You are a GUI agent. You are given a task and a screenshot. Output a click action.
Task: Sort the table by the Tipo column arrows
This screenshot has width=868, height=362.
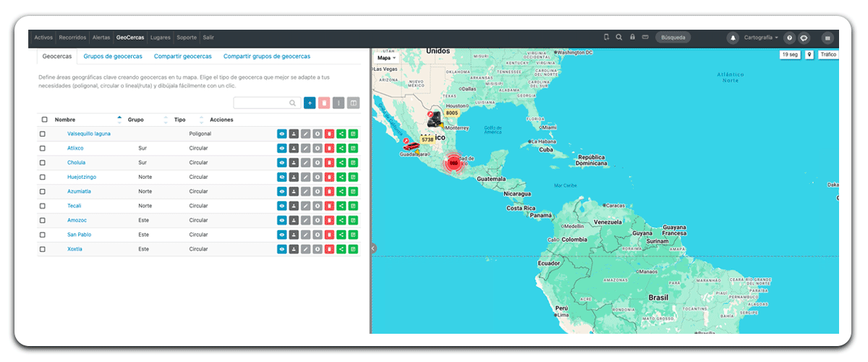point(202,119)
